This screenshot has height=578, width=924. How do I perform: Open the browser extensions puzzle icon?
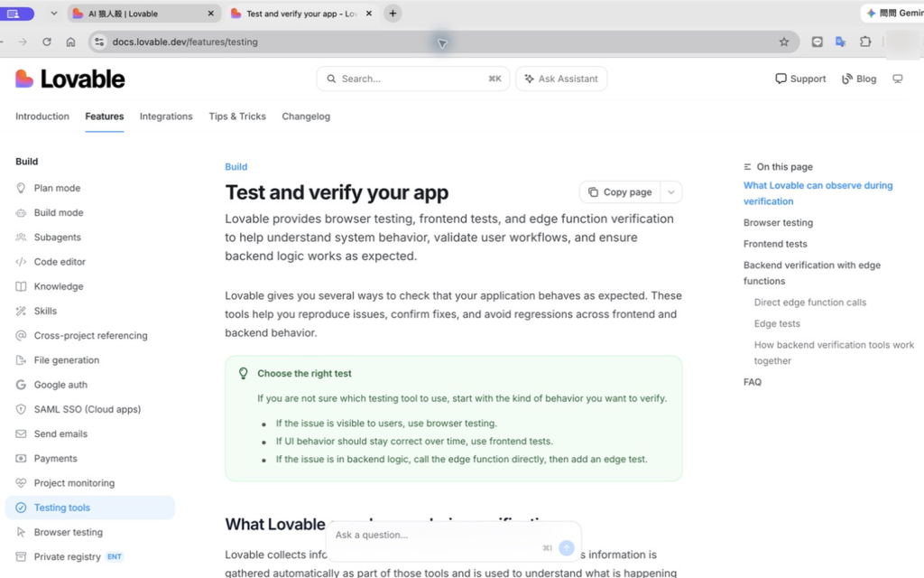coord(865,42)
